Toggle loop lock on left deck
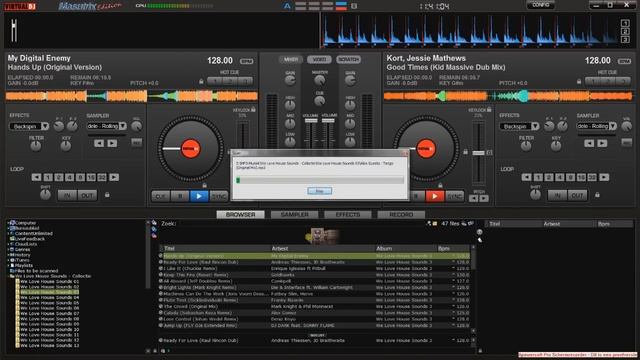The image size is (640, 360). 107,195
